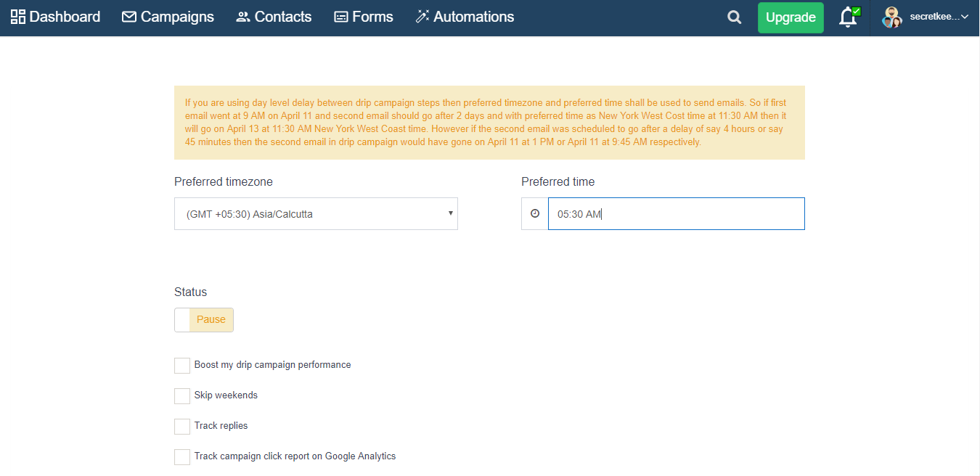Check the Skip weekends option

coord(182,395)
